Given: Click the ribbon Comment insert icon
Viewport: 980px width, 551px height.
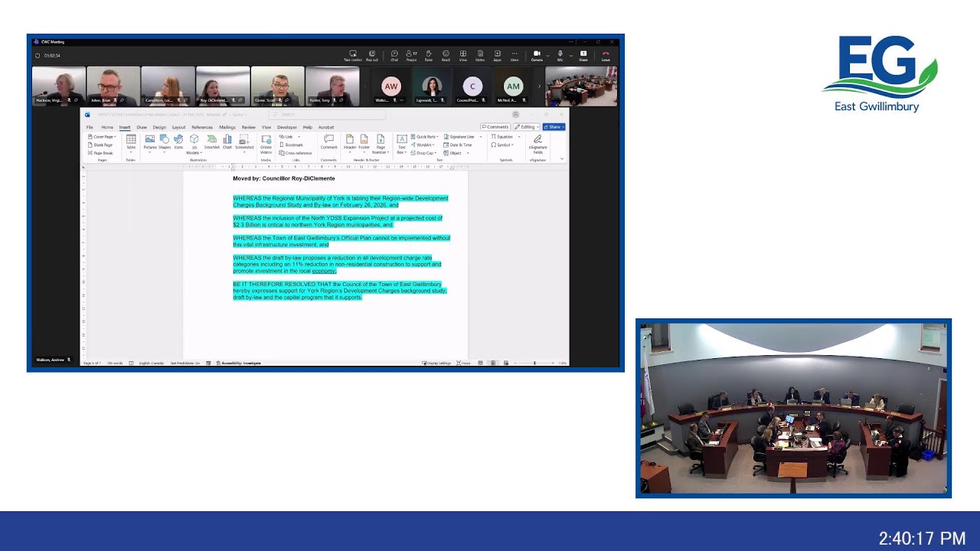Looking at the screenshot, I should (x=329, y=142).
